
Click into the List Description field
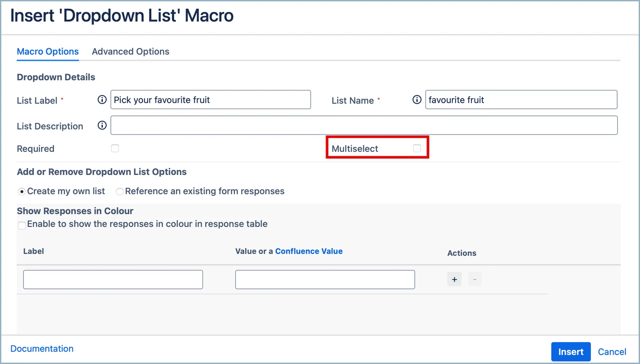tap(364, 125)
